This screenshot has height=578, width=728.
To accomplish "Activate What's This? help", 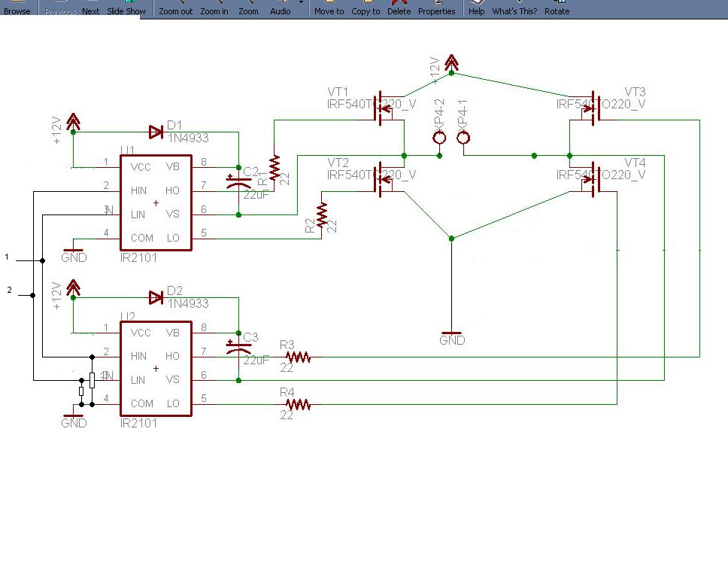I will coord(514,8).
